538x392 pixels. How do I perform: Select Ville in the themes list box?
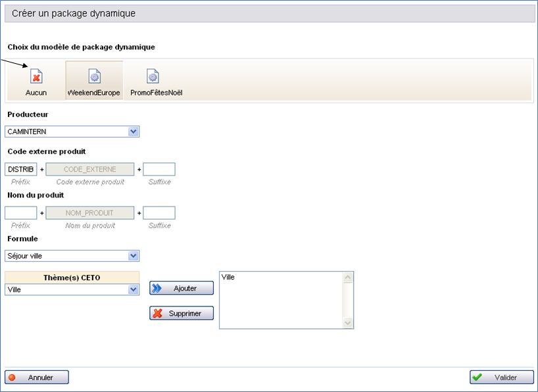click(228, 278)
